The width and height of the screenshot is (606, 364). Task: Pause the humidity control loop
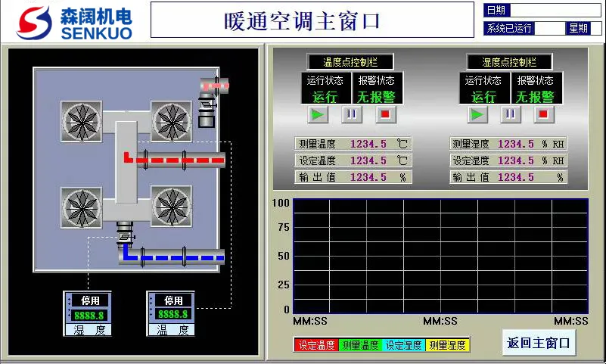pos(511,114)
